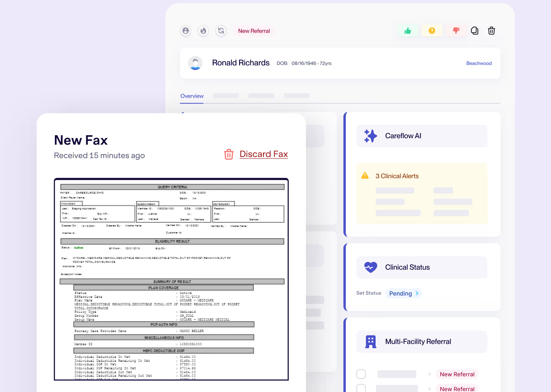Screen dimensions: 551x392
Task: Open the Beachwood facility link
Action: (x=479, y=63)
